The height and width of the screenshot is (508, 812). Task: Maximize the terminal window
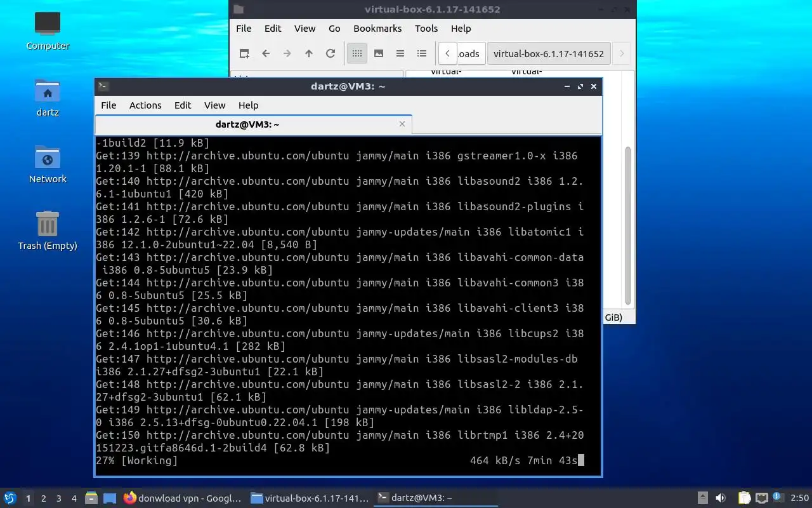coord(580,86)
